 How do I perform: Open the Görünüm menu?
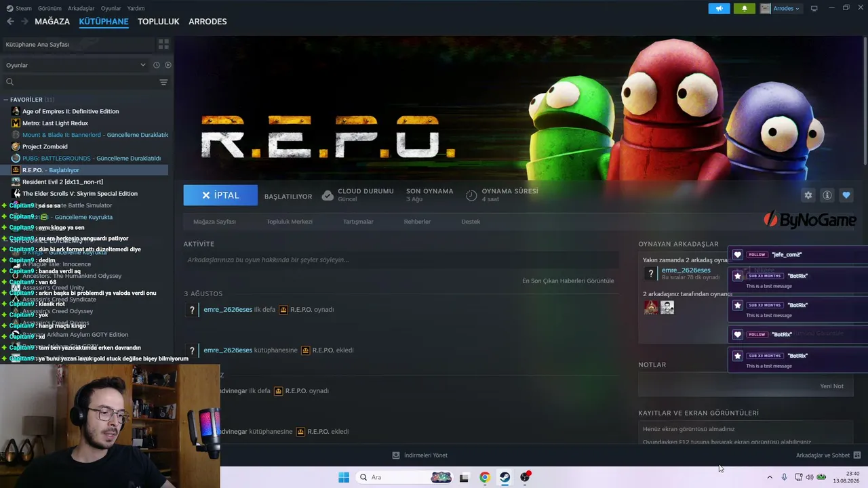point(50,8)
